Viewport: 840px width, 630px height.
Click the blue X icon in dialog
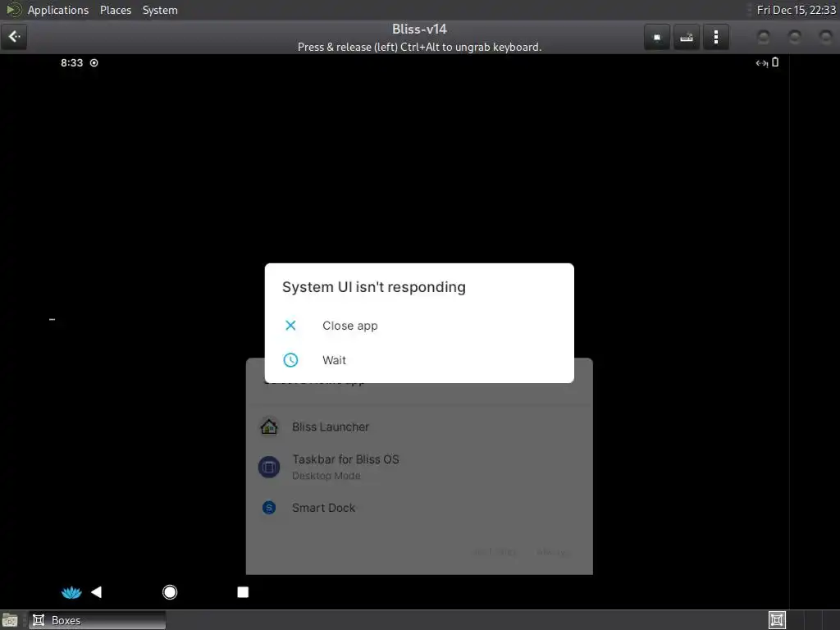(x=290, y=325)
